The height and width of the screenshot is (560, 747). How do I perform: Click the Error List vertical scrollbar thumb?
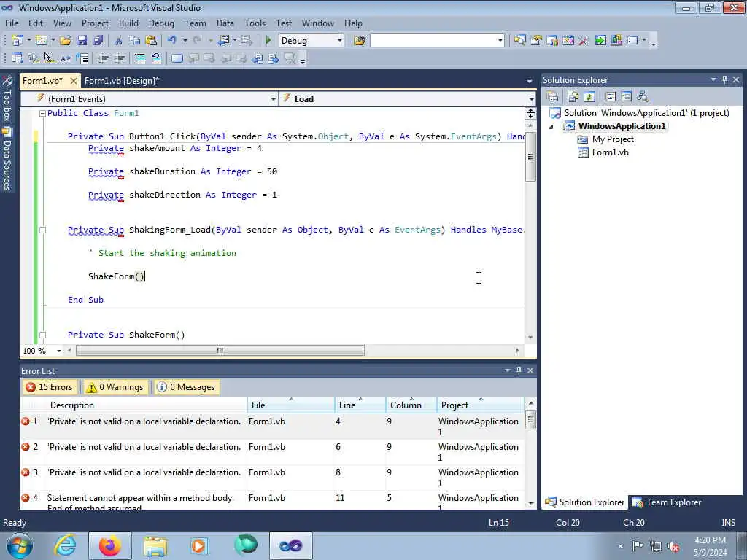[531, 421]
